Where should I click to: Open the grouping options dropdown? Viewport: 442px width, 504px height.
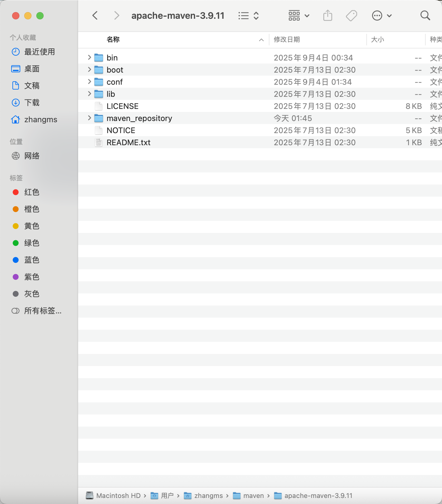tap(299, 15)
